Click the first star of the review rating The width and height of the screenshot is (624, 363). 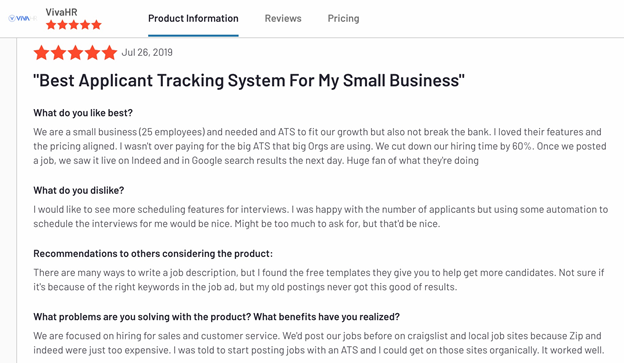coord(41,53)
